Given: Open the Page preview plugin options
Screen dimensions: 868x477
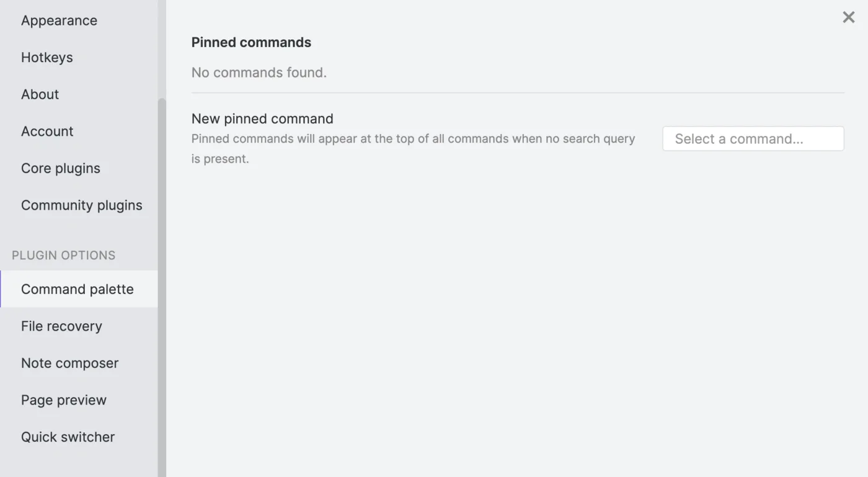Looking at the screenshot, I should [x=64, y=400].
